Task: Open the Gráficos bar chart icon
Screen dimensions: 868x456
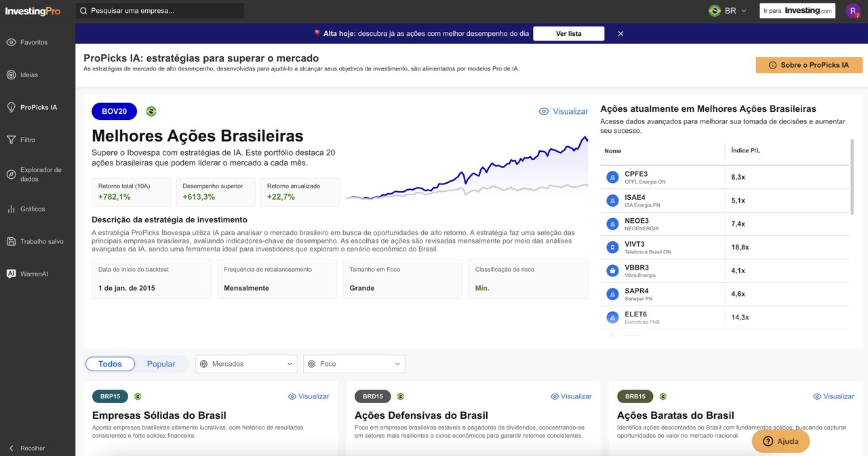Action: pos(11,209)
